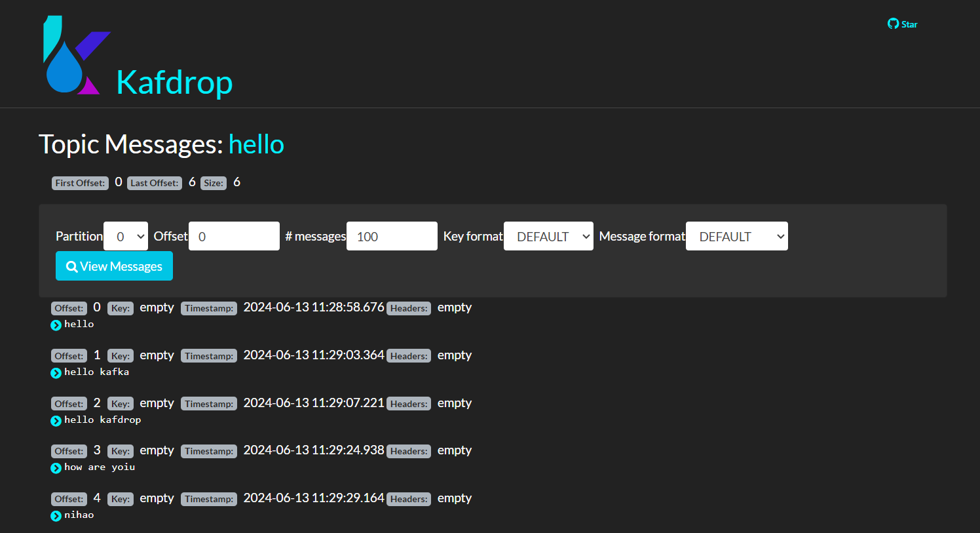Expand the 'how are yoiu' message arrow
The image size is (980, 533).
[56, 468]
